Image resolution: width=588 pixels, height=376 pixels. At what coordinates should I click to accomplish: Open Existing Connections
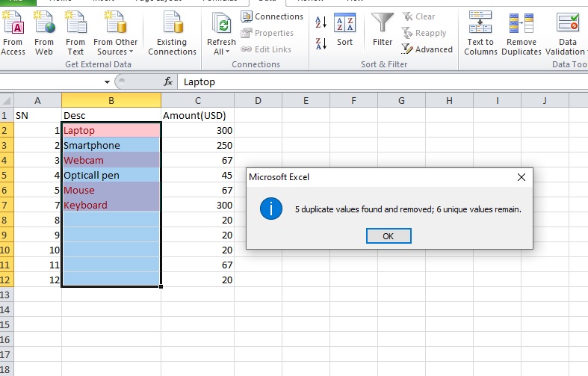point(172,34)
